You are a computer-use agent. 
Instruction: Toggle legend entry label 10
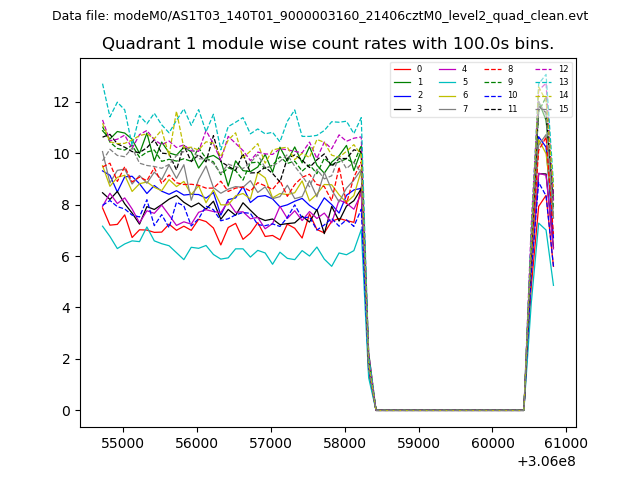tap(512, 95)
